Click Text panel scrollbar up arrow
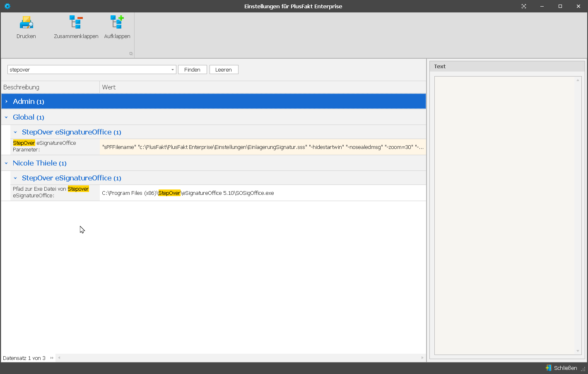The height and width of the screenshot is (374, 588). (578, 80)
